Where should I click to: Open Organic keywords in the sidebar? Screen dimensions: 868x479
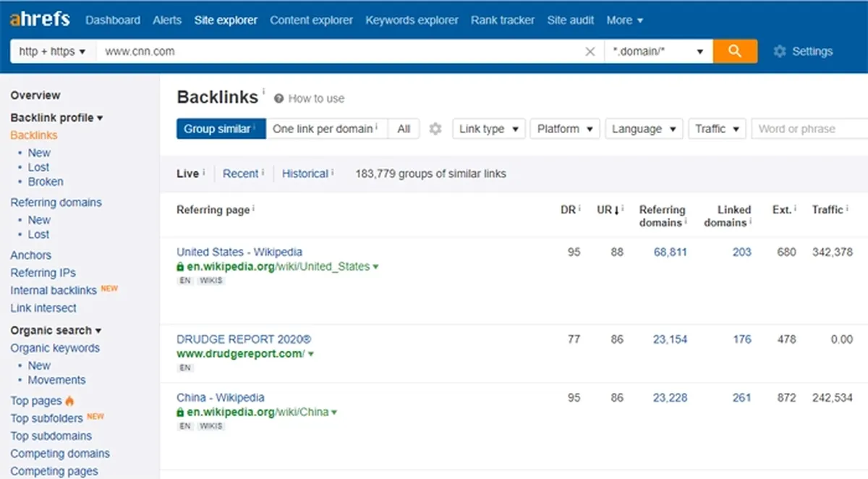(55, 348)
